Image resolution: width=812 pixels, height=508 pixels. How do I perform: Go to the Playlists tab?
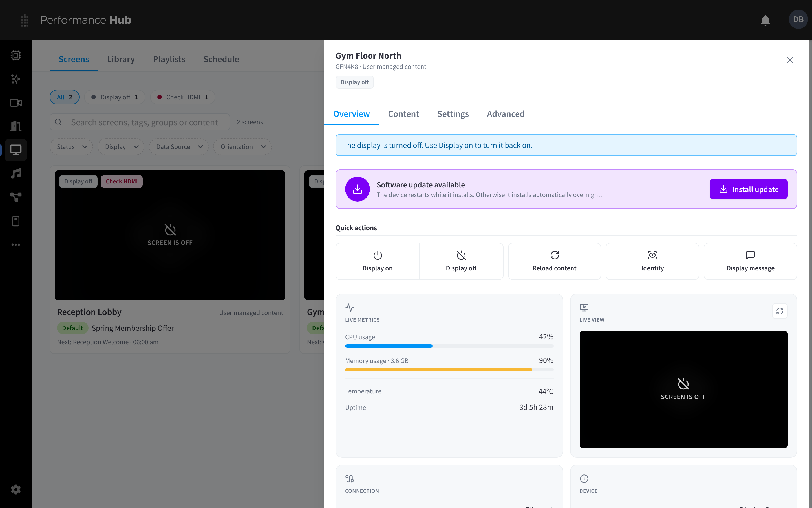169,59
